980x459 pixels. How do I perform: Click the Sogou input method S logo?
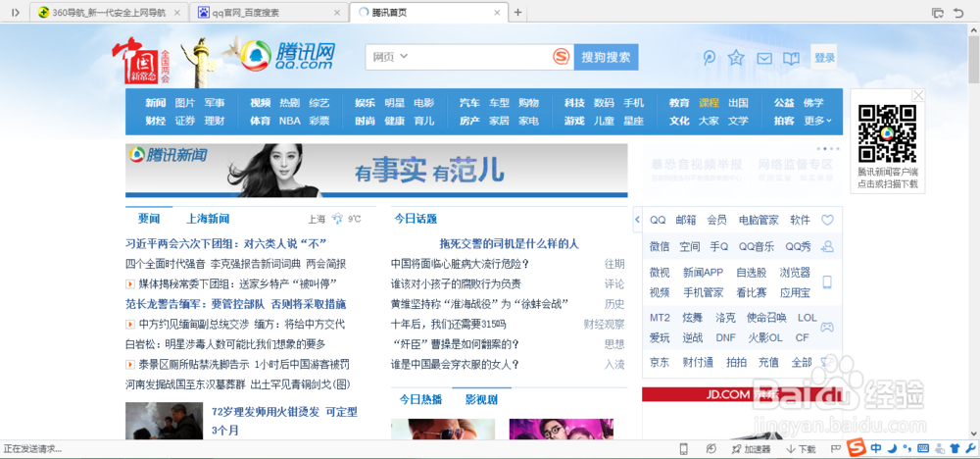tap(857, 448)
